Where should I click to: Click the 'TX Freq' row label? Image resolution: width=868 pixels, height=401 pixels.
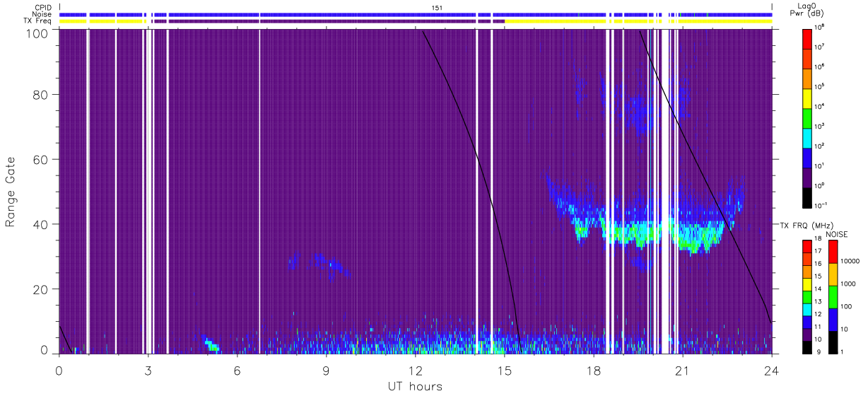tap(37, 21)
